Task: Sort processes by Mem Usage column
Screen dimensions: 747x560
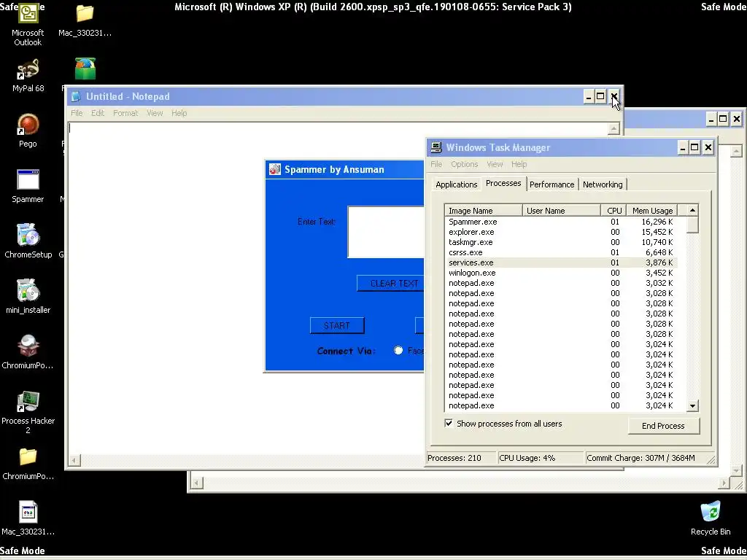Action: point(651,211)
